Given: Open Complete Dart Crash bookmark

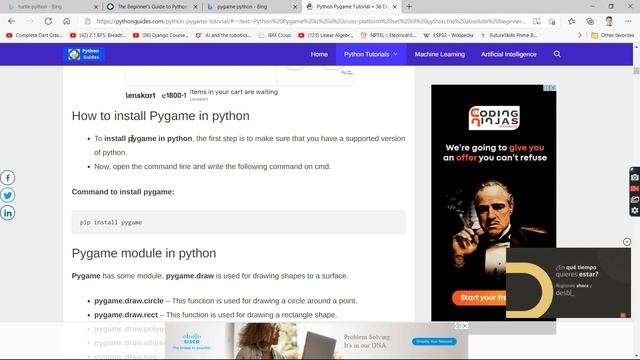Looking at the screenshot, I should coord(34,36).
